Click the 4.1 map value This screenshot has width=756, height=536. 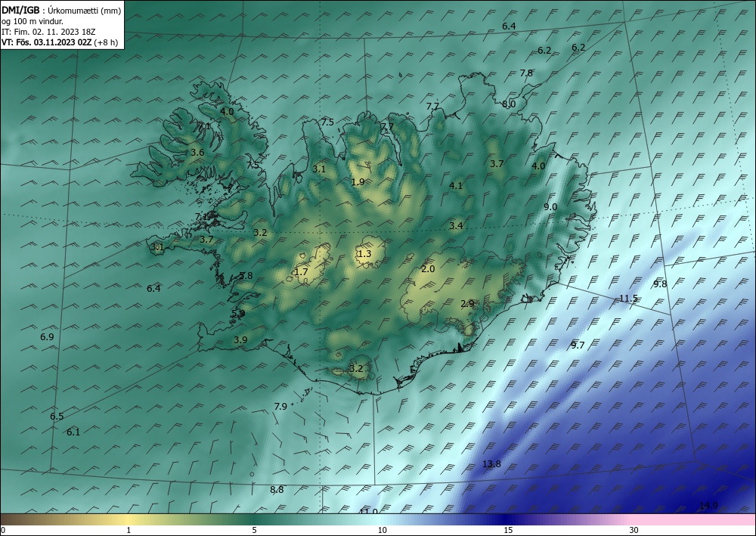tap(456, 185)
